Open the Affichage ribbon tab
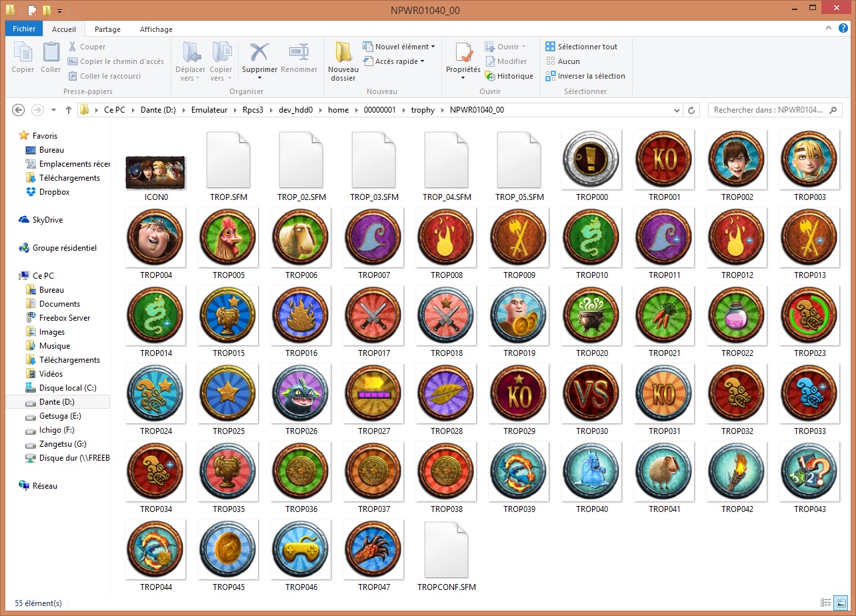Viewport: 856px width, 616px height. tap(156, 29)
